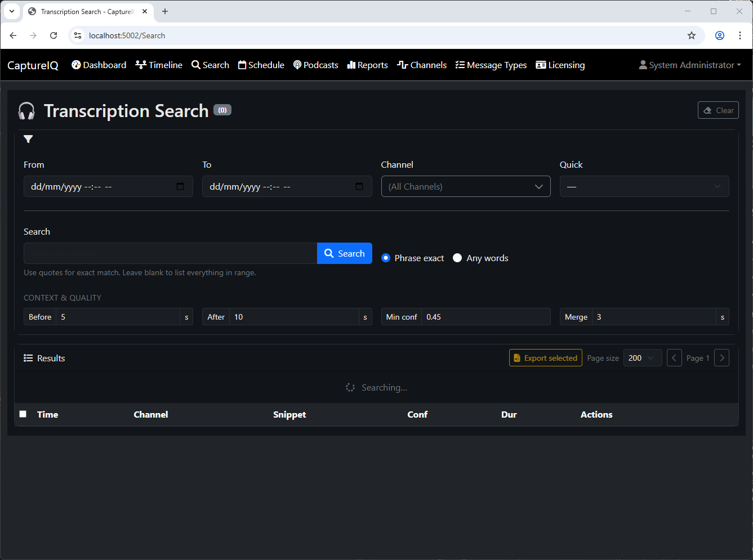Open the Quick range dropdown
The image size is (753, 560).
pos(644,186)
